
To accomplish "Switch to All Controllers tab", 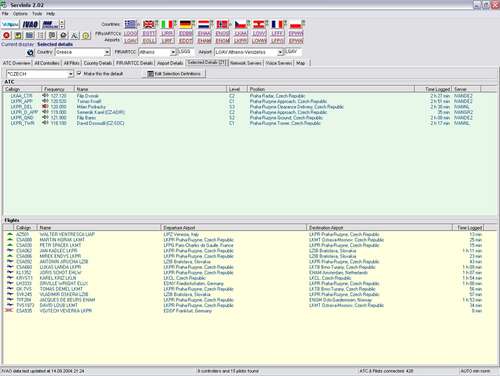I will pyautogui.click(x=47, y=63).
